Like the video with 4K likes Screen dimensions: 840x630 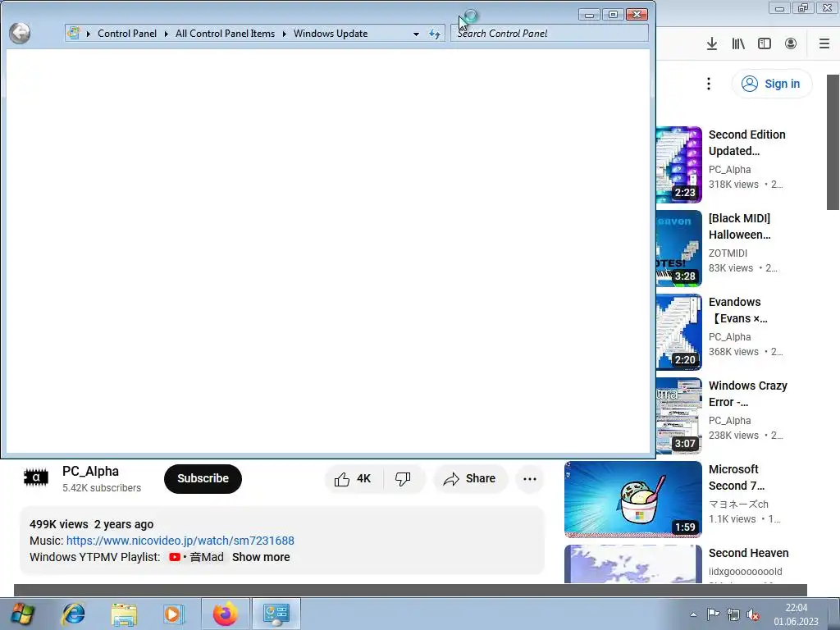point(354,478)
